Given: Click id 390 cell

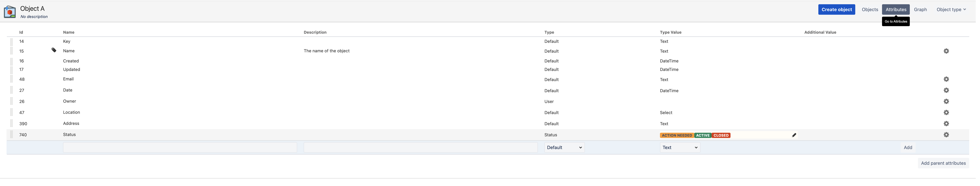Looking at the screenshot, I should pyautogui.click(x=23, y=124).
